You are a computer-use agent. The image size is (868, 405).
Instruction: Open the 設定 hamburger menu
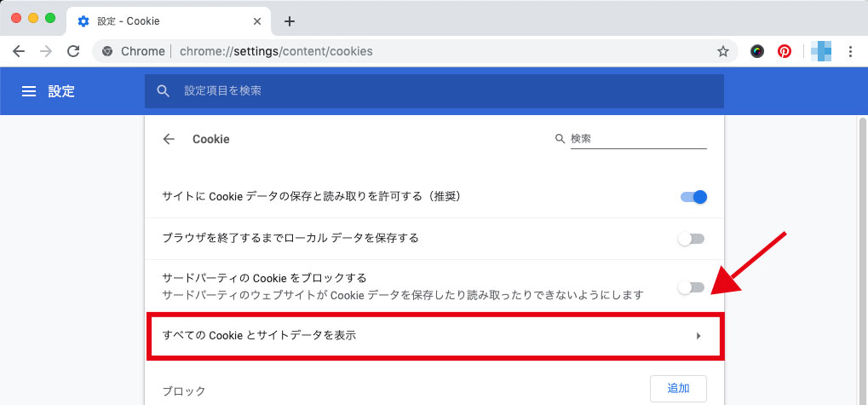pos(29,91)
